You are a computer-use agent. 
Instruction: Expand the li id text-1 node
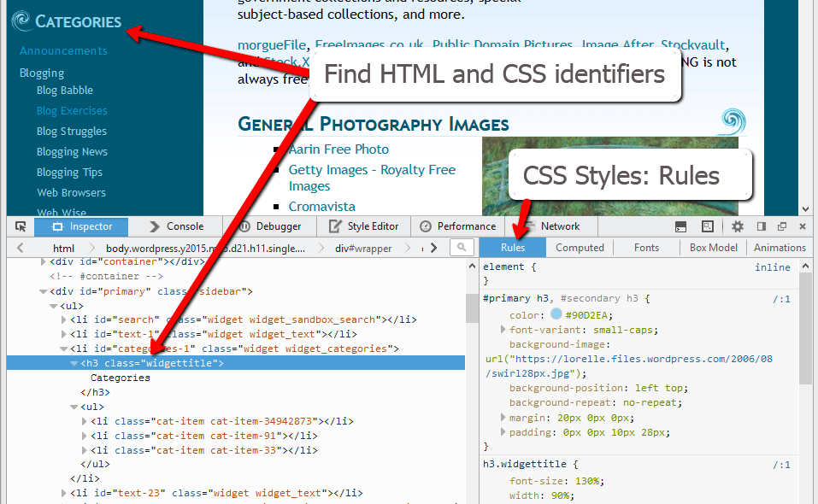[x=63, y=334]
